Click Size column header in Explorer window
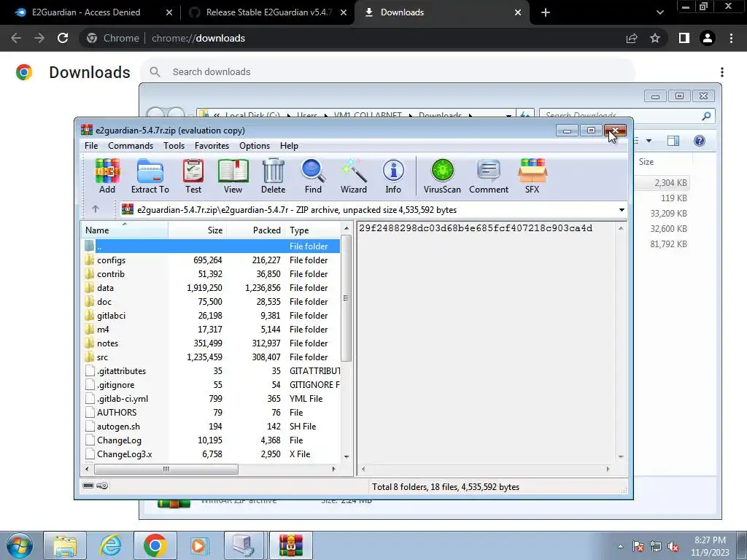The height and width of the screenshot is (560, 747). (664, 162)
